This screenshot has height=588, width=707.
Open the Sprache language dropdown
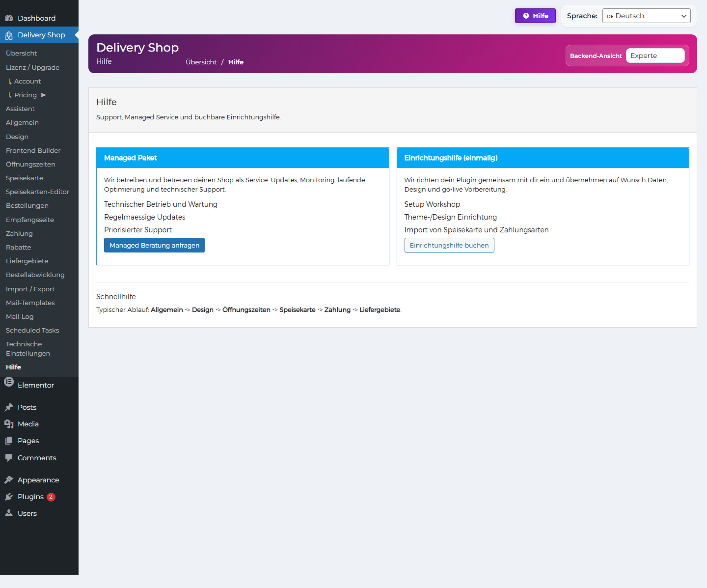point(646,16)
